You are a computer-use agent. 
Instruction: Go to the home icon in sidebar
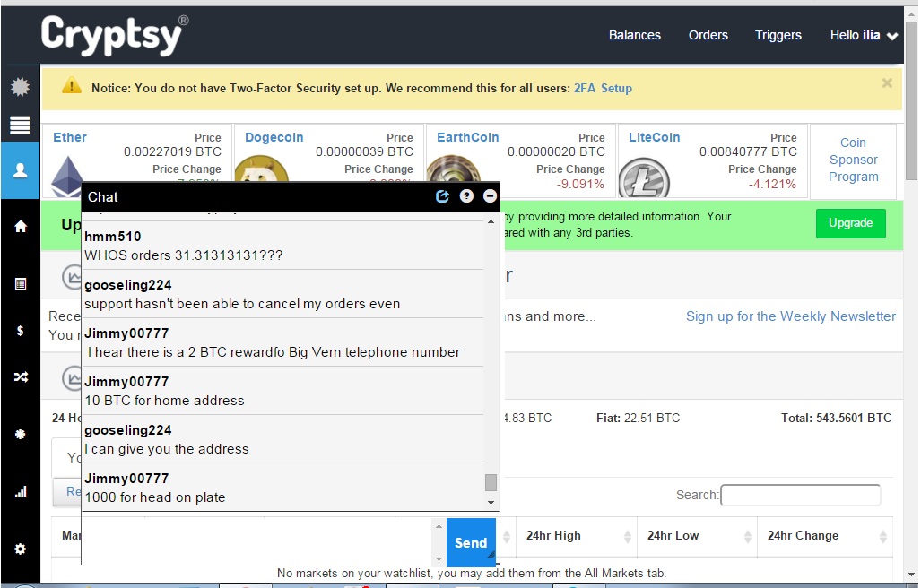tap(20, 227)
